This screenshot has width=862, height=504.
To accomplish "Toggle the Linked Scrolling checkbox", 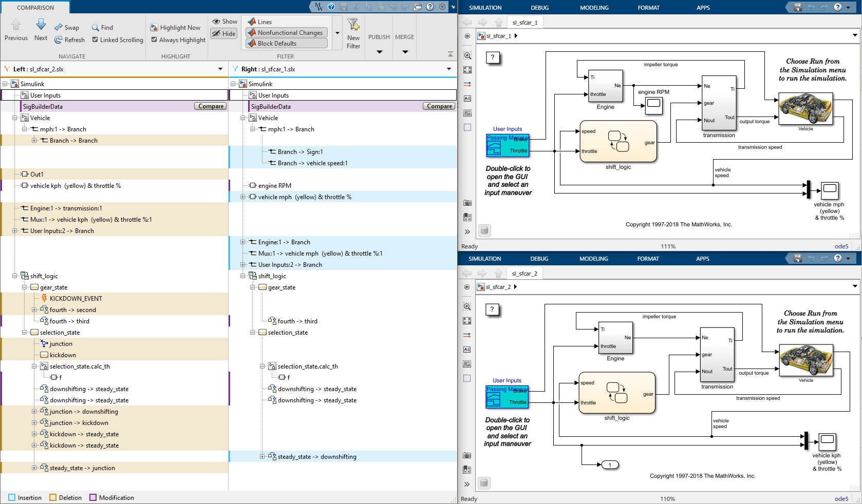I will [95, 40].
